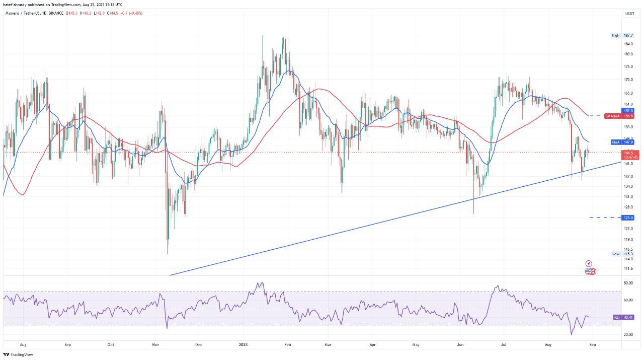Click the 20.00 RSI scale value
644x360 pixels.
tap(628, 334)
